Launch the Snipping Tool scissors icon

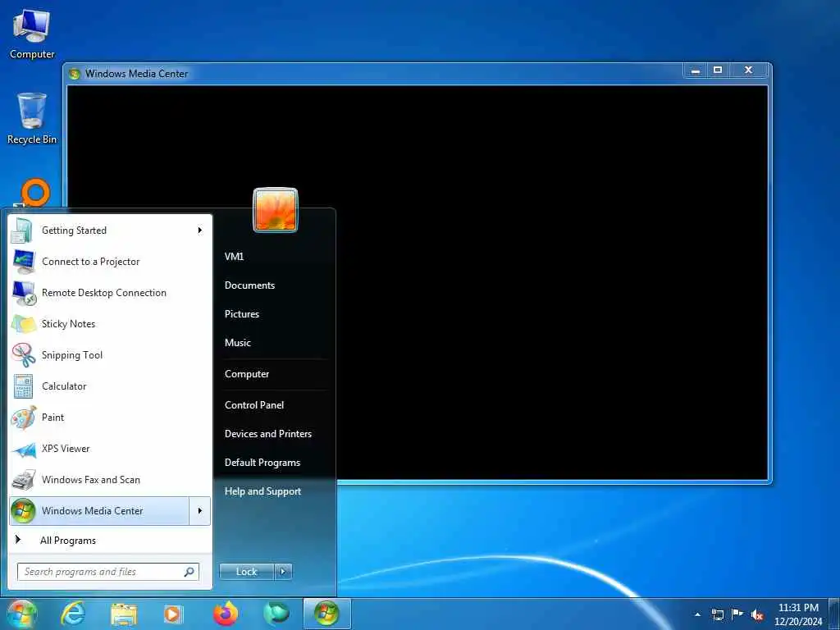coord(24,354)
